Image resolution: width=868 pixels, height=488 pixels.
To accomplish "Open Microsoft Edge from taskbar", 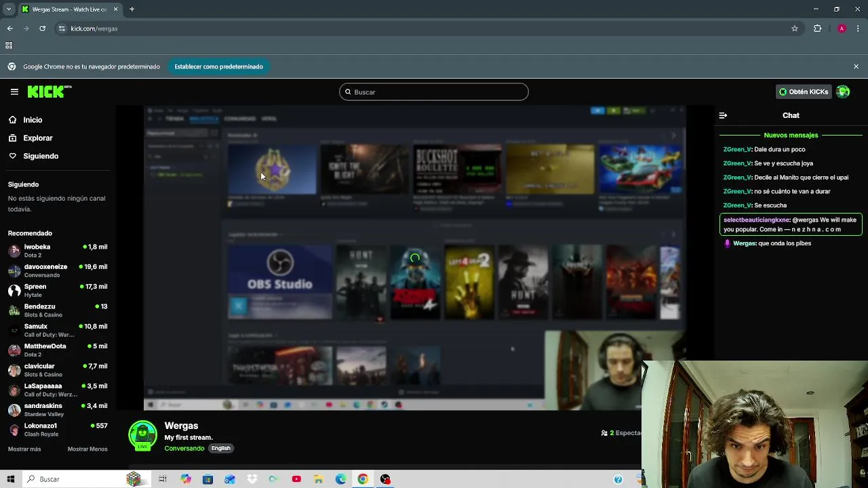I will click(340, 479).
